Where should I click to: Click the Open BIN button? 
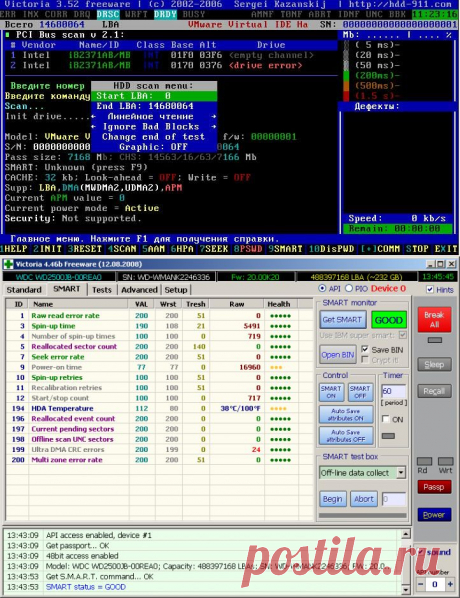pos(338,355)
